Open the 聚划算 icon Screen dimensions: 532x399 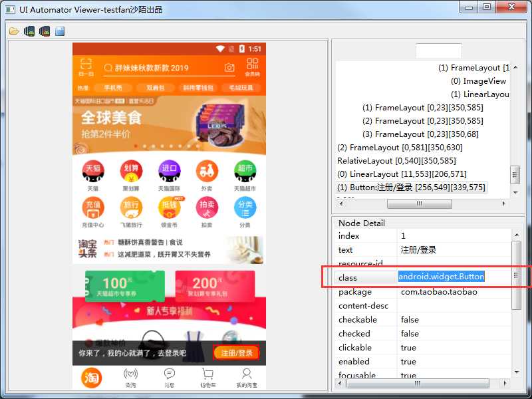point(131,171)
